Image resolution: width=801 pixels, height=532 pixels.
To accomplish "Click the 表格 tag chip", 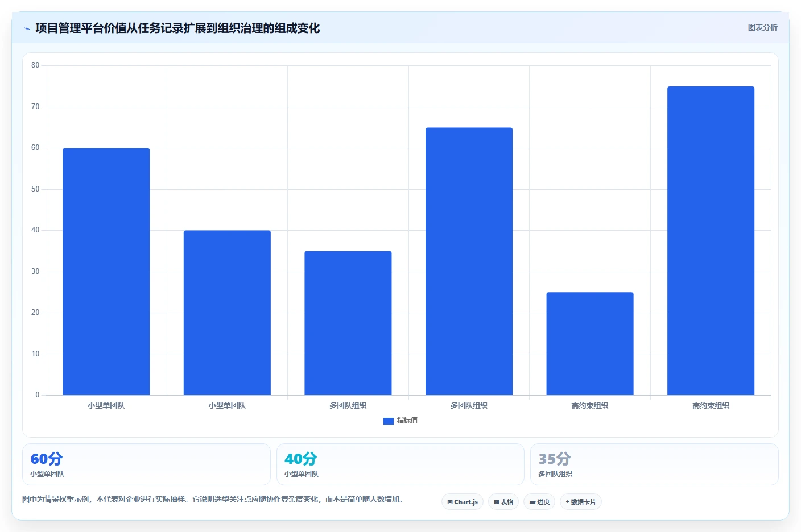I will click(x=503, y=502).
